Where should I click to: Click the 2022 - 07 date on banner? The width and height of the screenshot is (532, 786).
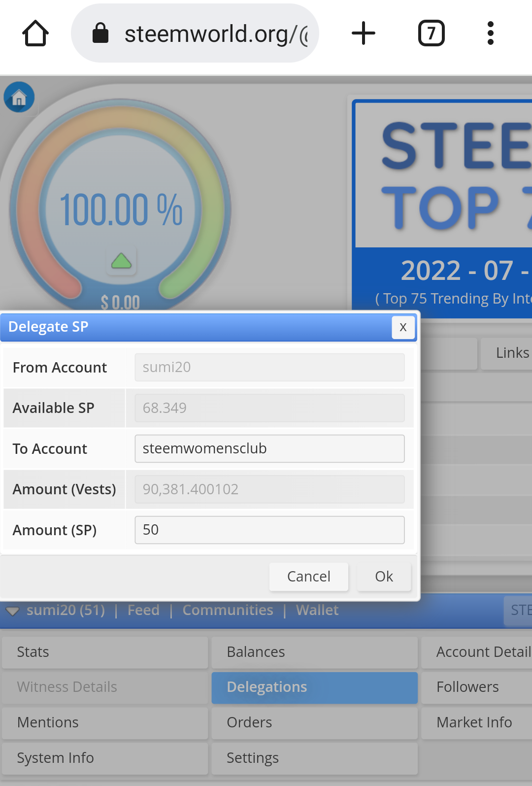point(465,271)
